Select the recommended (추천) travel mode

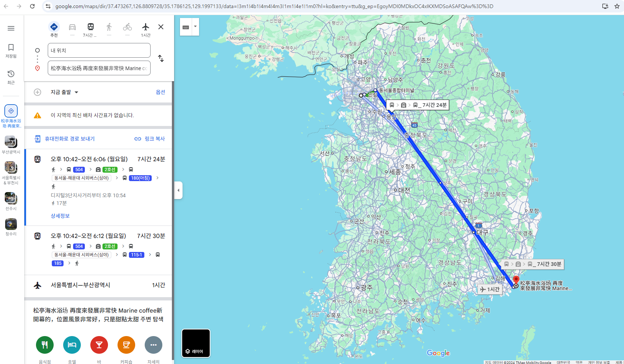54,29
